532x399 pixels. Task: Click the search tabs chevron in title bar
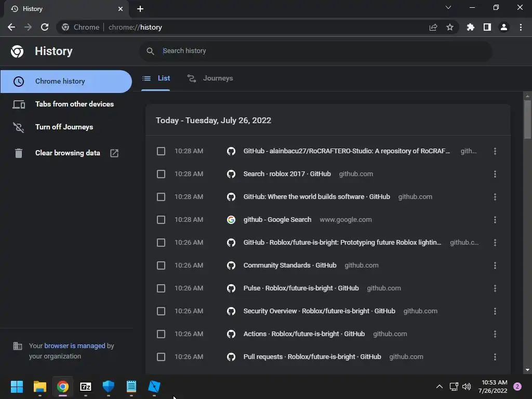click(x=448, y=7)
